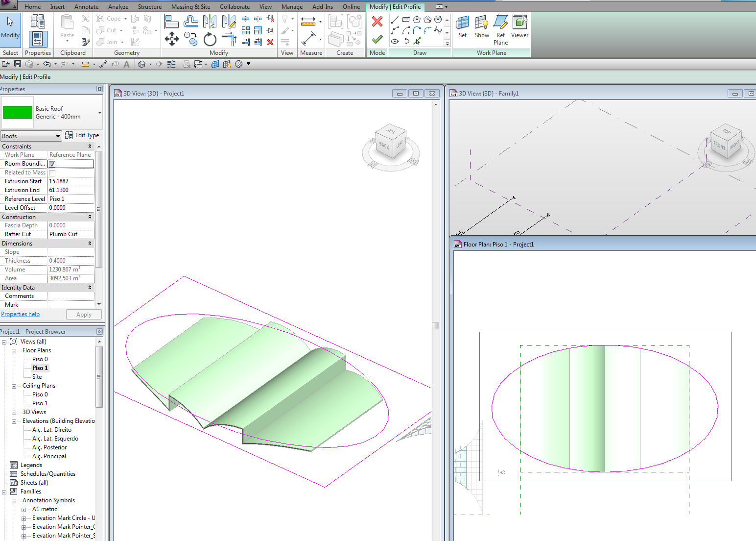This screenshot has height=541, width=756.
Task: Click the green Basic Roof type swatch
Action: pos(18,112)
